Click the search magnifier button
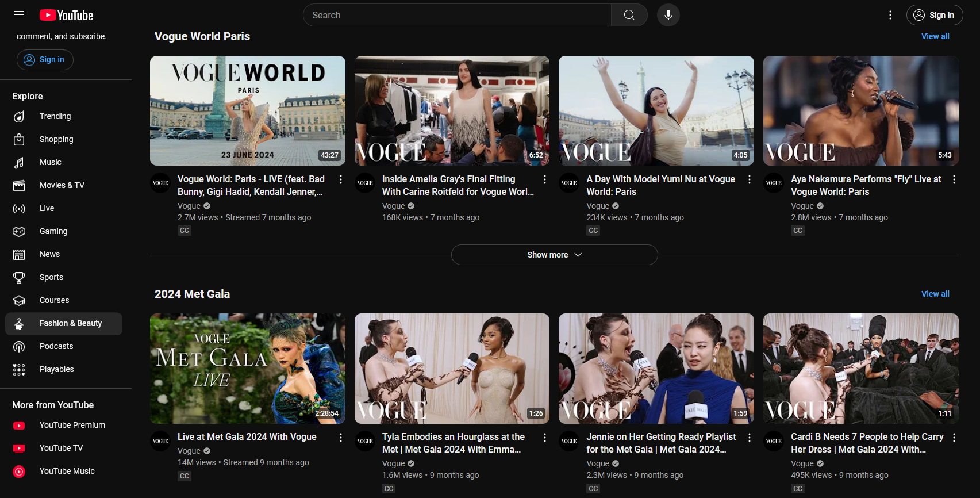Viewport: 980px width, 498px height. pyautogui.click(x=629, y=15)
